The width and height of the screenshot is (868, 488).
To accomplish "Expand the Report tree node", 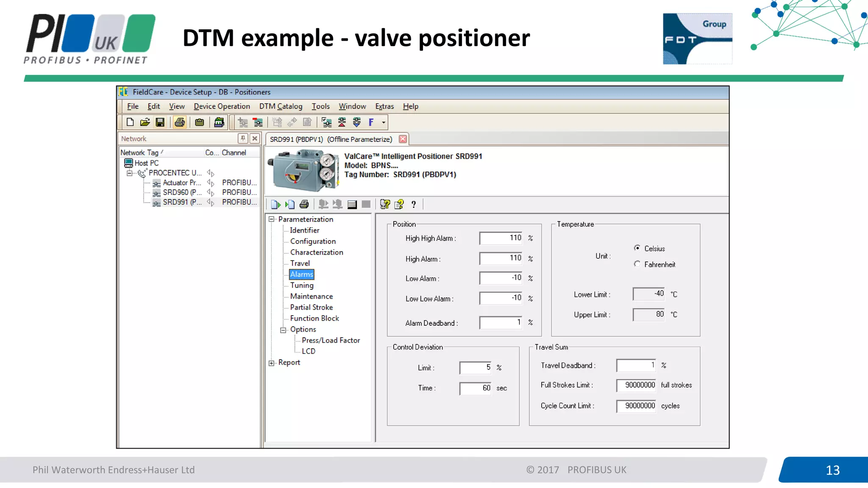I will [x=271, y=363].
